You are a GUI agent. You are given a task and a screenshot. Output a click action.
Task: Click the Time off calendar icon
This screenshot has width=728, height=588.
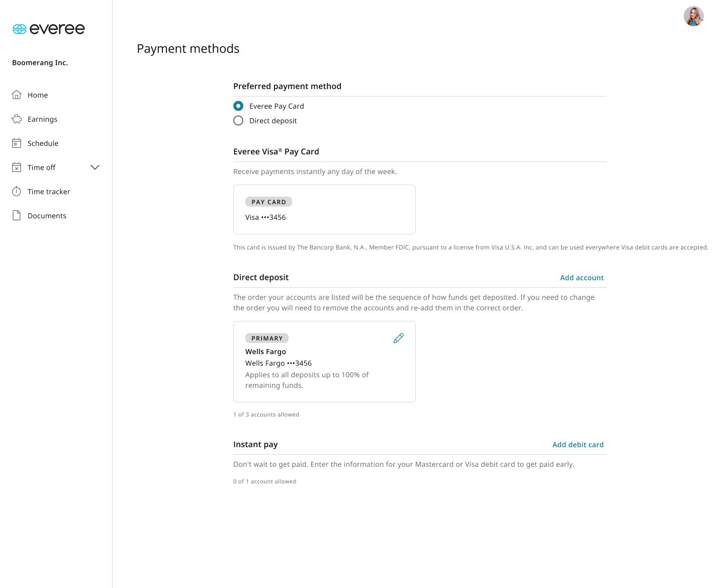(17, 167)
